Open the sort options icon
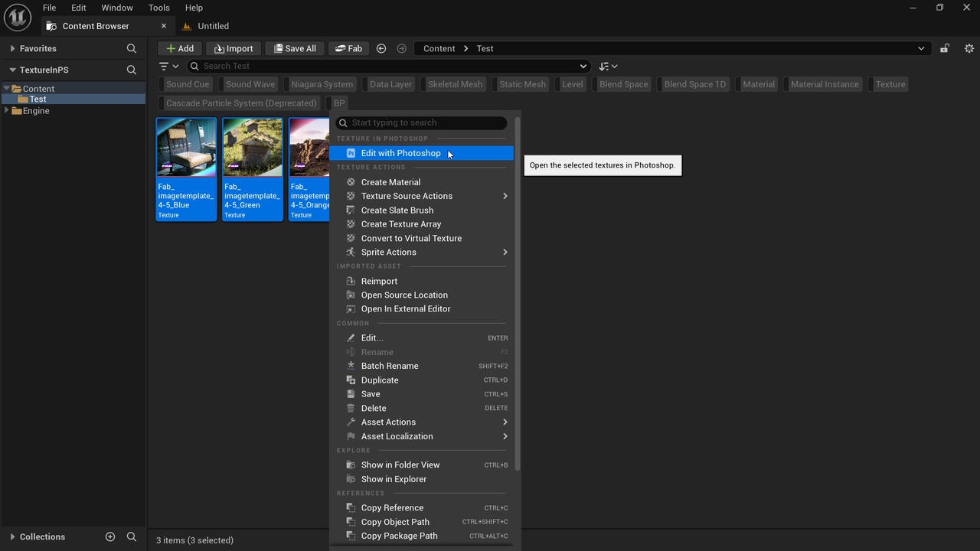This screenshot has width=980, height=551. coord(608,67)
